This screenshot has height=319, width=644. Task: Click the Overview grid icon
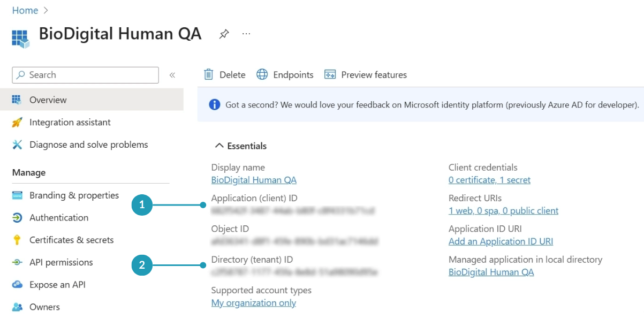(17, 100)
